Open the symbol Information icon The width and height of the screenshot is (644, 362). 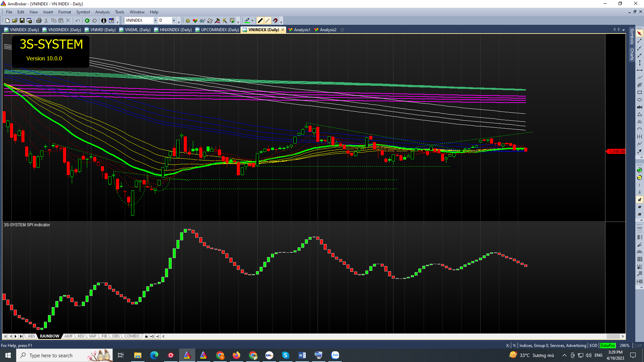(104, 20)
